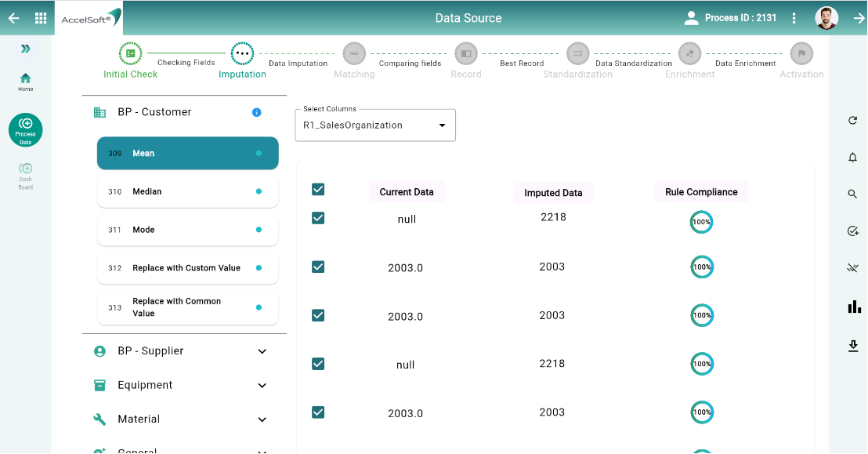
Task: Select Replace with Custom Value rule
Action: [x=187, y=268]
